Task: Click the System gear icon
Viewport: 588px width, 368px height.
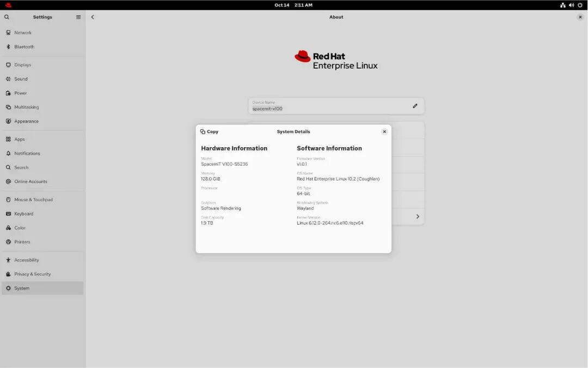Action: (8, 288)
